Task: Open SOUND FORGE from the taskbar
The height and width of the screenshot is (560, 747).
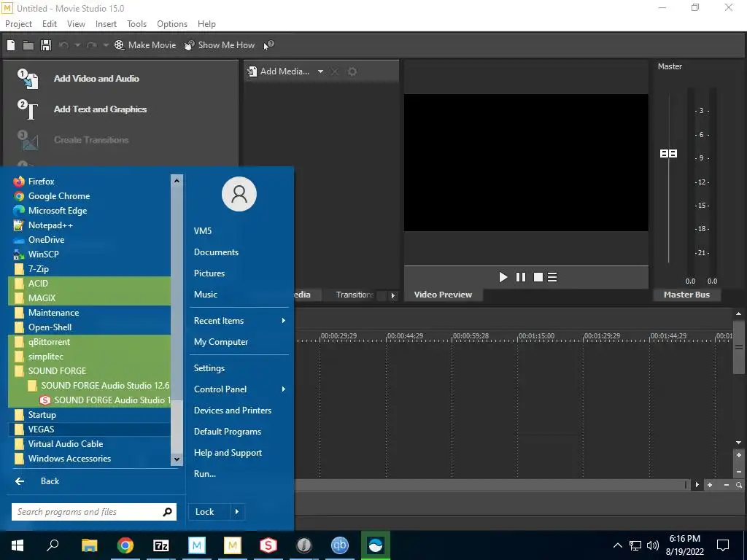Action: [268, 545]
